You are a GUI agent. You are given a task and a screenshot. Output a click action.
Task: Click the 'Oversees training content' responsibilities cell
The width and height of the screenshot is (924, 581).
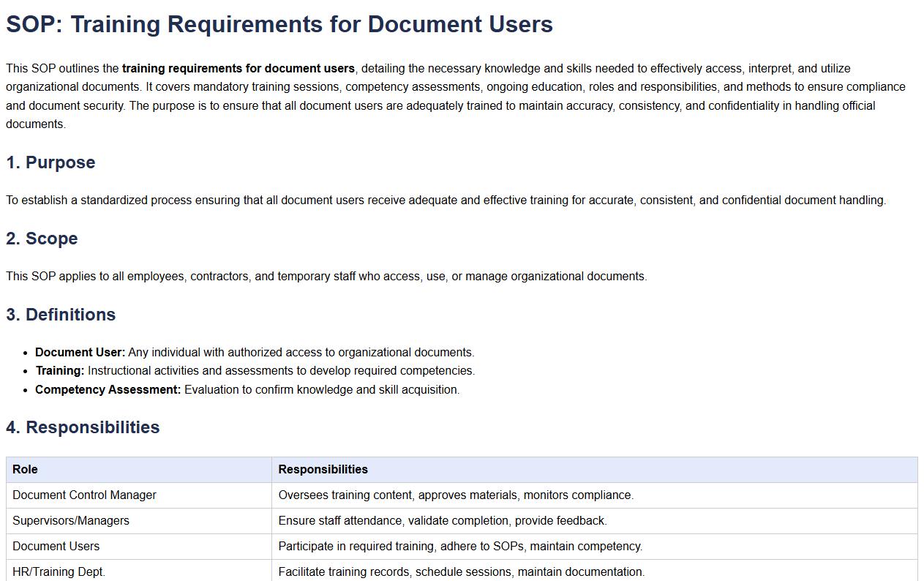(x=456, y=495)
